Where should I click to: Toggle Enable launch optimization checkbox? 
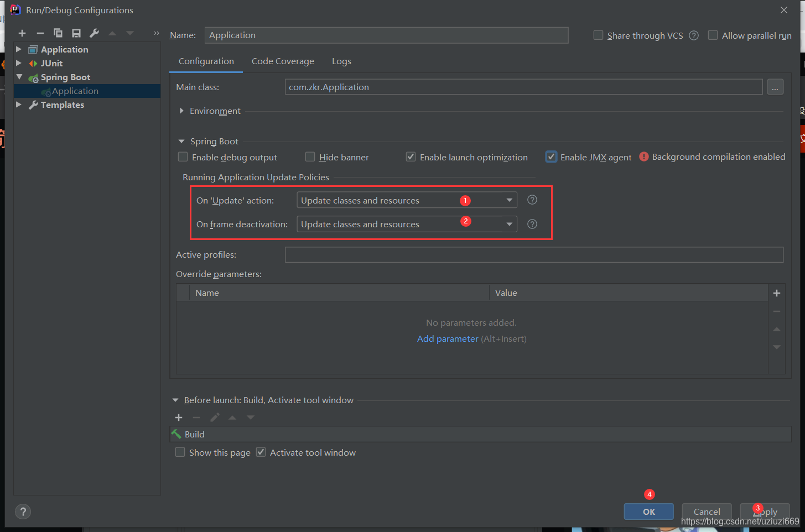click(411, 157)
